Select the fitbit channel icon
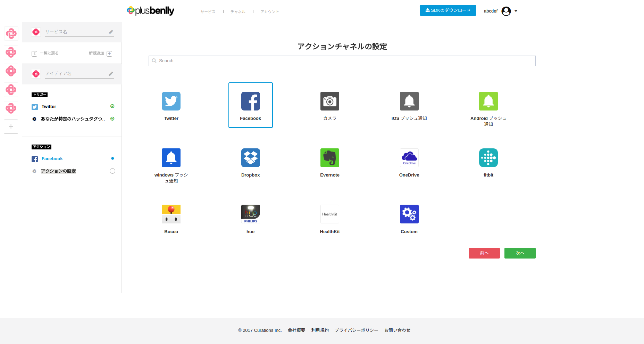The height and width of the screenshot is (344, 644). (488, 158)
